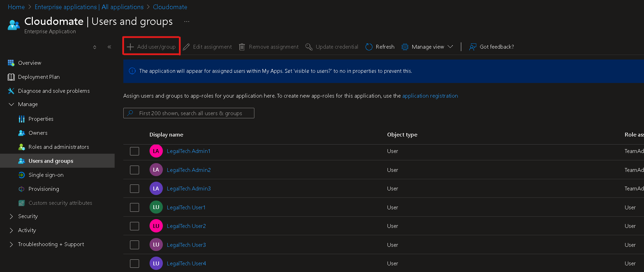644x272 pixels.
Task: Check the box for LegalTech User4
Action: (135, 264)
